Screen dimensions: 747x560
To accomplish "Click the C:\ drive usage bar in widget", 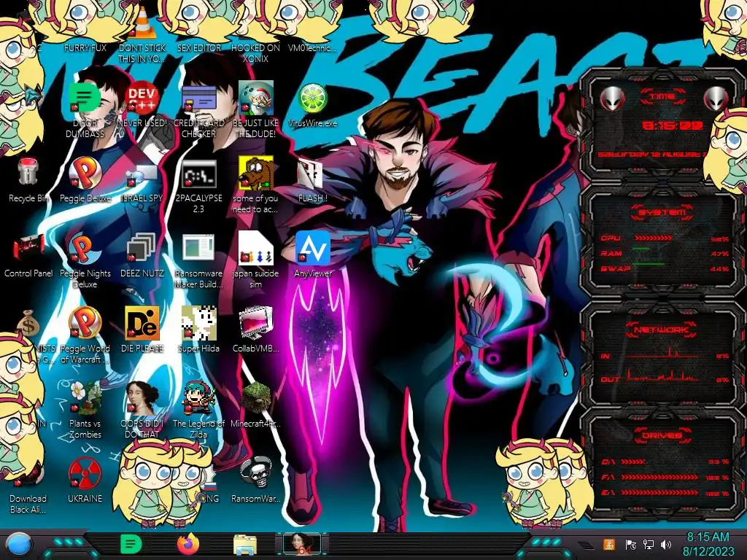I will (633, 462).
